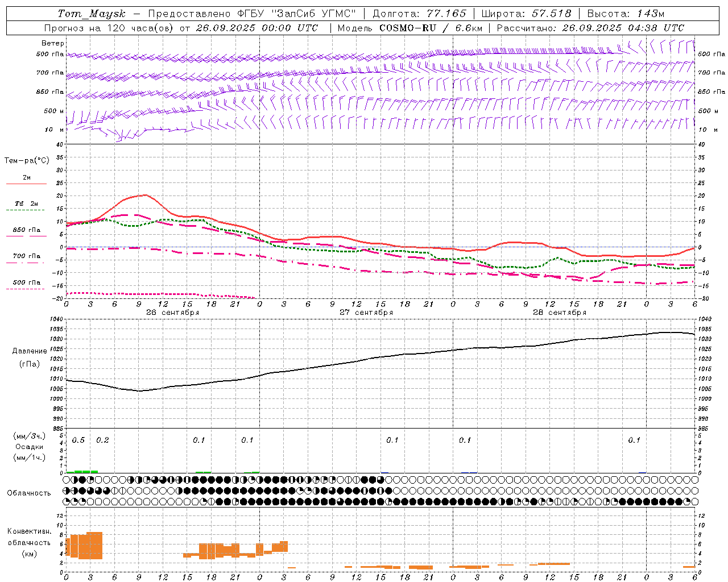Click the Конвективн. облачность section label

[29, 537]
